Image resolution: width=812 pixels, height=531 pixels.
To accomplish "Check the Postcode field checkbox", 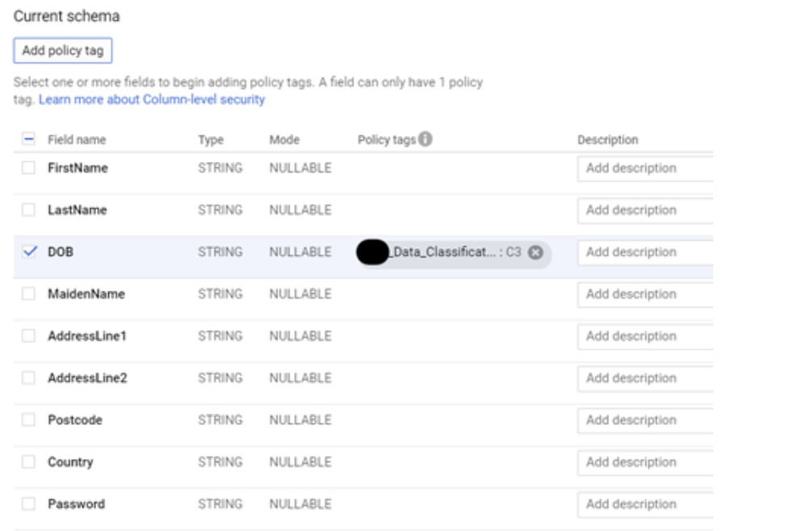I will (x=28, y=420).
